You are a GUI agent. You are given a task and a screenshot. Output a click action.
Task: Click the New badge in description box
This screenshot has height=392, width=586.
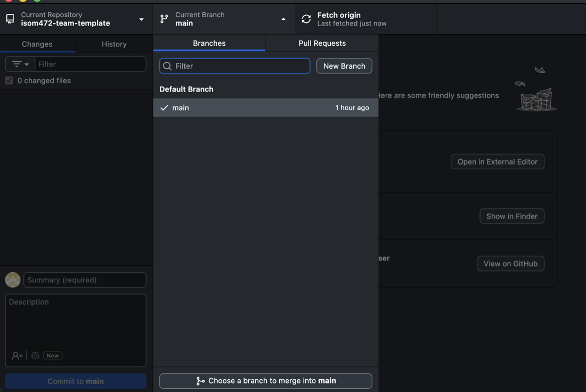click(x=53, y=355)
